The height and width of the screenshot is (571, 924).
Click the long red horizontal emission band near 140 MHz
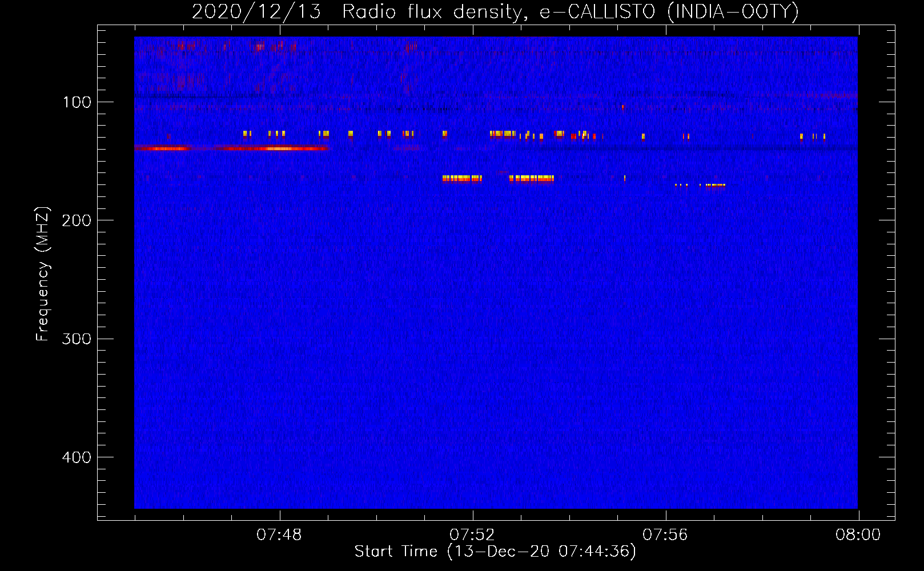[x=231, y=148]
